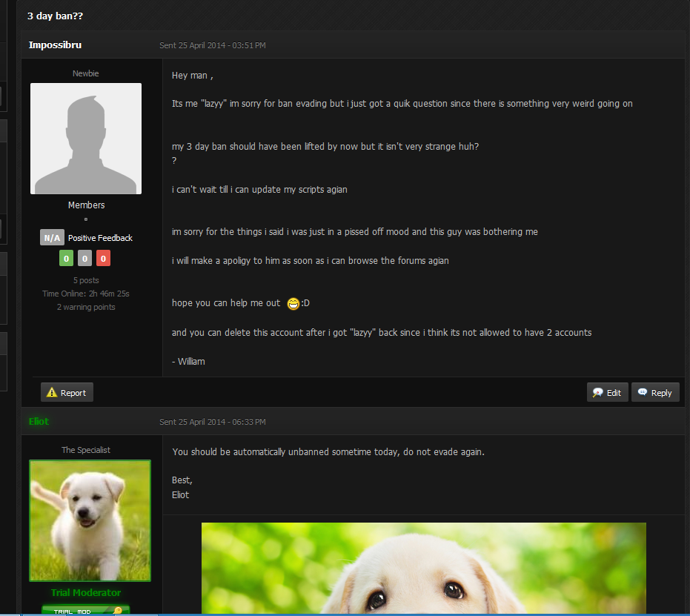Click the Reply button

[x=655, y=392]
